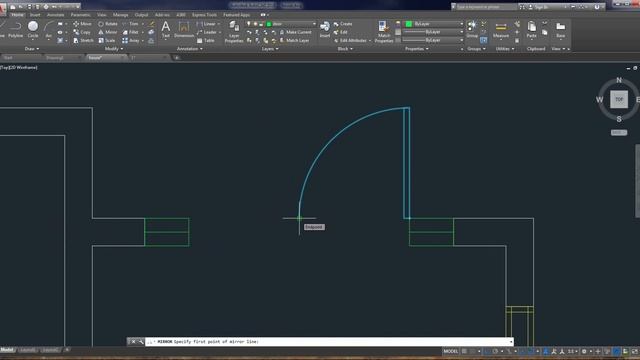Viewport: 640px width, 360px height.
Task: Click the Erase tool icon in Modify
Action: coord(151,24)
